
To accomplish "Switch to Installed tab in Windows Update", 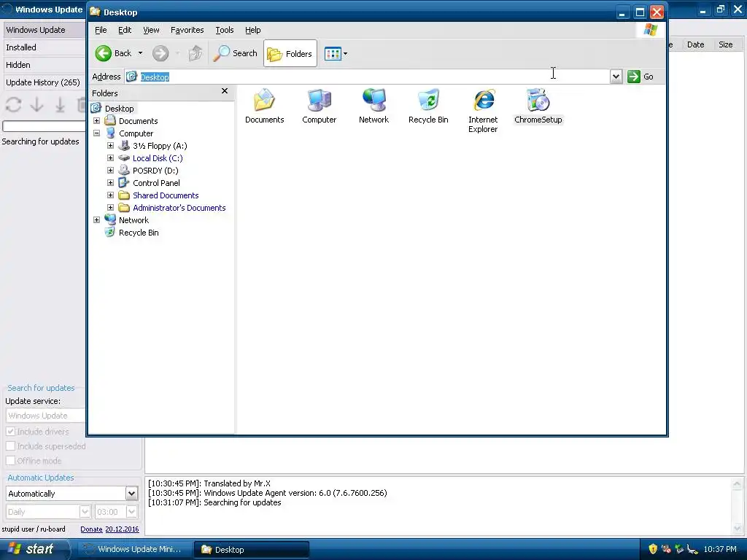I will tap(44, 47).
